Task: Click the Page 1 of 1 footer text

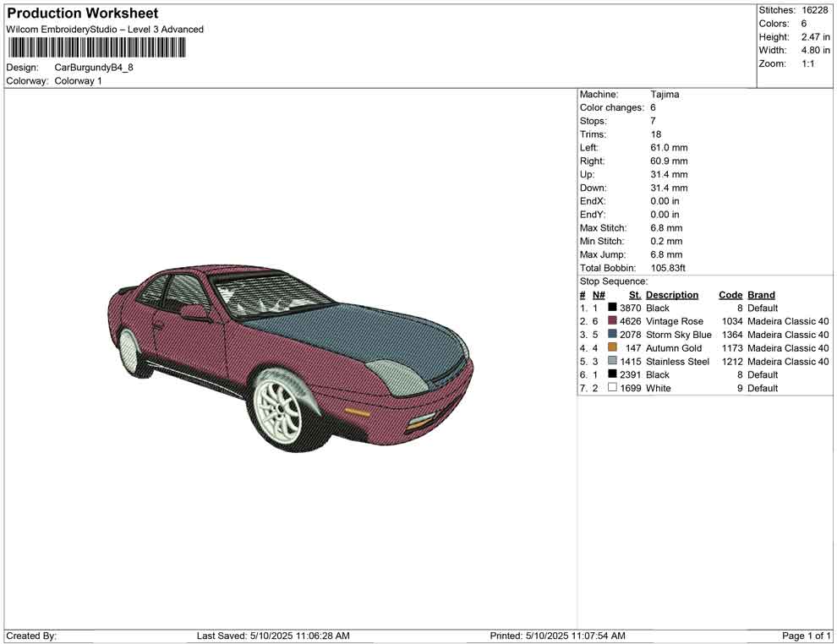Action: click(x=807, y=636)
